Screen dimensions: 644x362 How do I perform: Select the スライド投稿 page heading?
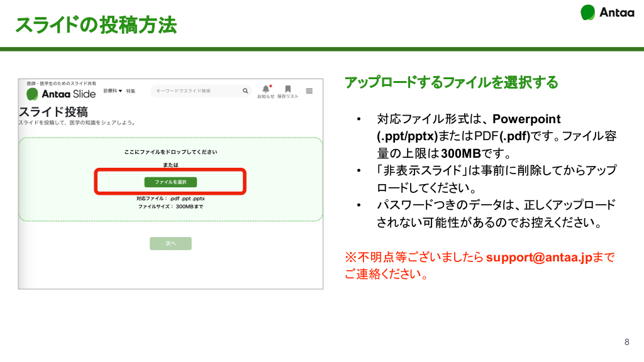tap(53, 112)
